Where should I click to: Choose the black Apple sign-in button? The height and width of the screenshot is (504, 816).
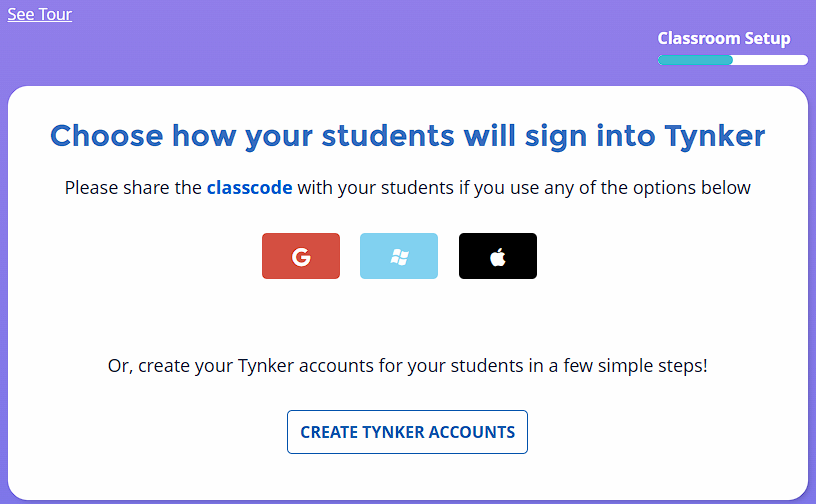point(498,256)
